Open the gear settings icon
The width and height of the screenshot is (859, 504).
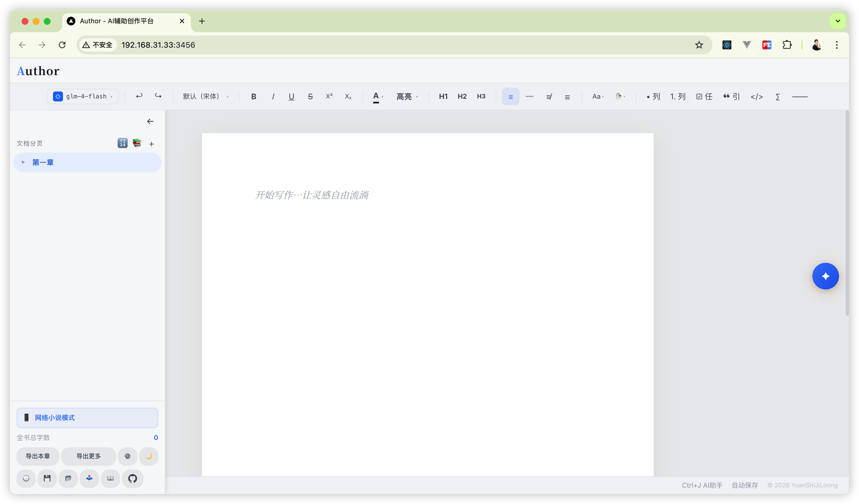[127, 456]
